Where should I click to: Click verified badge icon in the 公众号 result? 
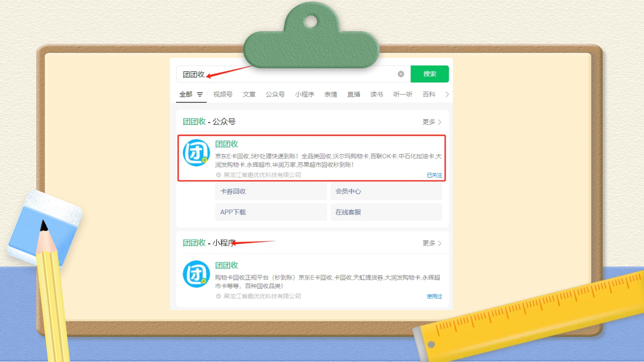[x=218, y=175]
